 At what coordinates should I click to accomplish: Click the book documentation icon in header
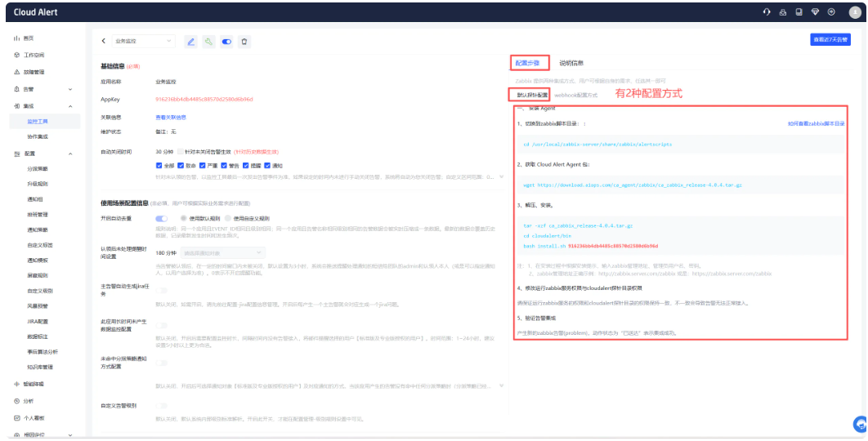(x=798, y=12)
